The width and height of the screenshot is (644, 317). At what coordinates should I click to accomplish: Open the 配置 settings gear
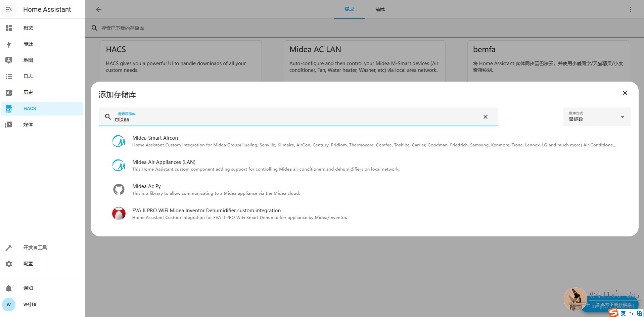pos(9,264)
